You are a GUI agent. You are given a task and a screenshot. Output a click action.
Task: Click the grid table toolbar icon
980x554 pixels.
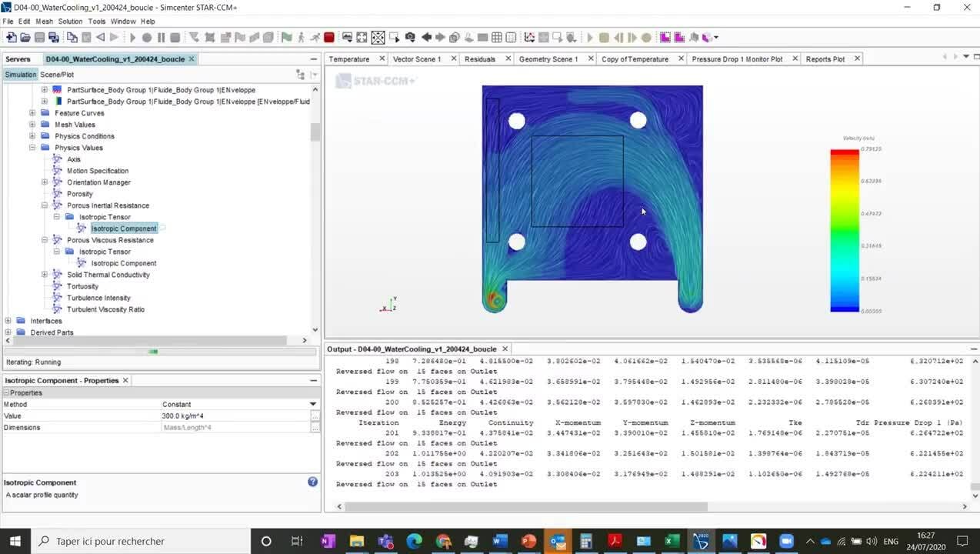[497, 37]
